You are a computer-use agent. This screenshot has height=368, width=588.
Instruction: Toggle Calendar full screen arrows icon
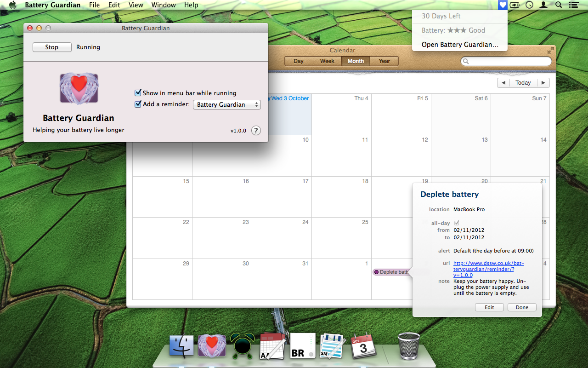click(550, 50)
